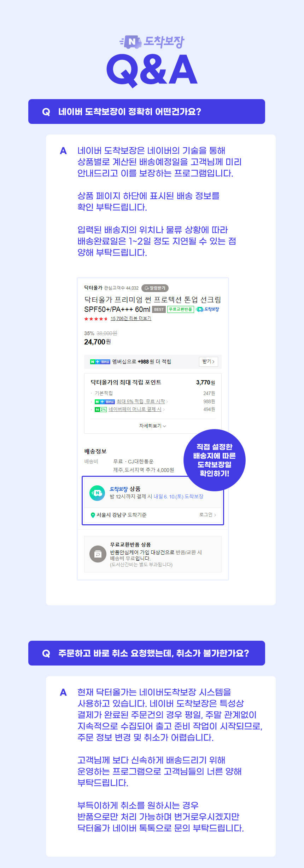304x868 pixels.
Task: Click the 알림받기 bell button
Action: pyautogui.click(x=155, y=288)
